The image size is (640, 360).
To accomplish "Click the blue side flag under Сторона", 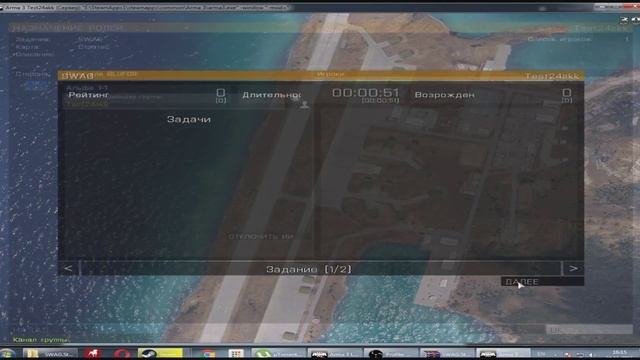I will point(37,85).
